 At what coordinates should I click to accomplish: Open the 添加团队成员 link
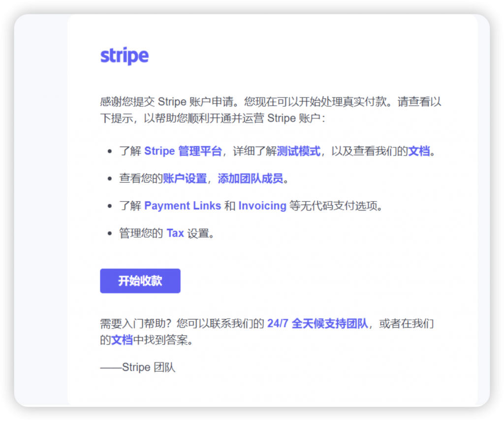(x=251, y=178)
